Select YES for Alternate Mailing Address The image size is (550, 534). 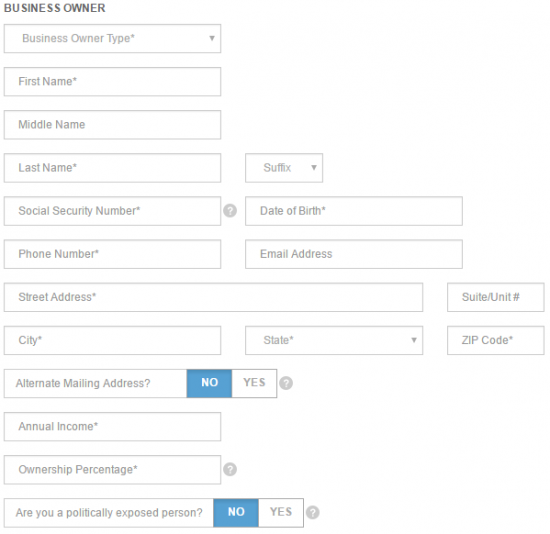pyautogui.click(x=254, y=383)
